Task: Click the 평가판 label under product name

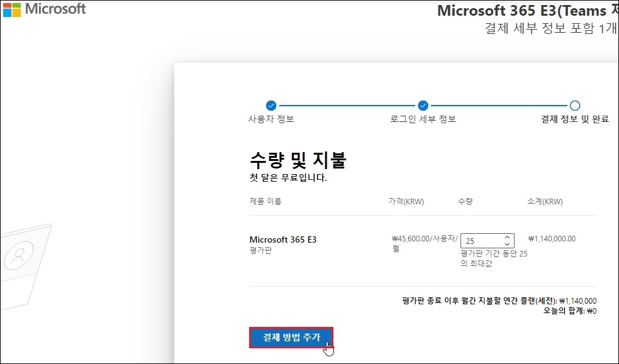Action: click(x=260, y=250)
